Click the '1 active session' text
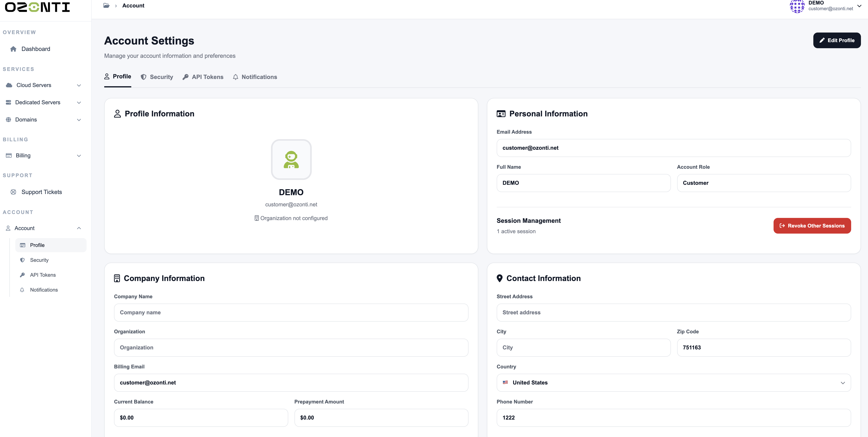 516,231
